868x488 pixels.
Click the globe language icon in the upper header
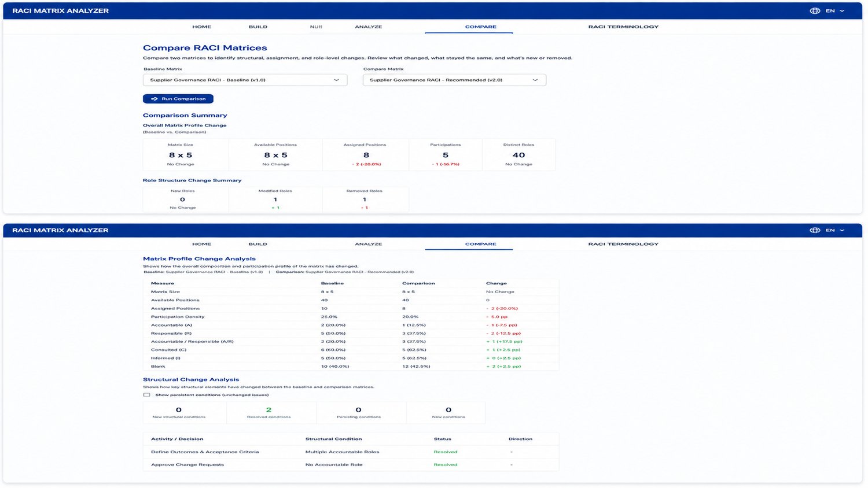[x=815, y=11]
